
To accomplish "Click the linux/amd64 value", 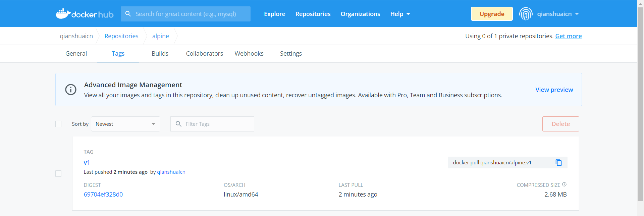I will (241, 194).
